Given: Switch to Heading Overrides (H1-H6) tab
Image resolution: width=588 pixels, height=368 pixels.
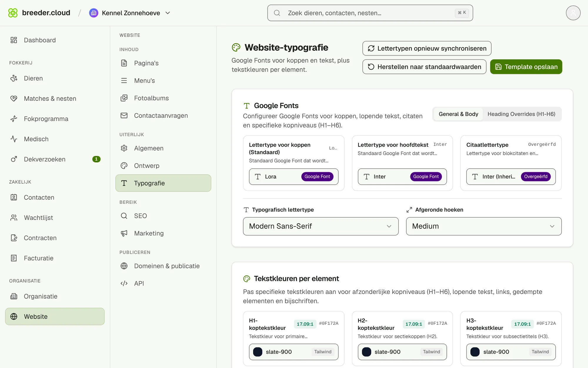Looking at the screenshot, I should [521, 114].
